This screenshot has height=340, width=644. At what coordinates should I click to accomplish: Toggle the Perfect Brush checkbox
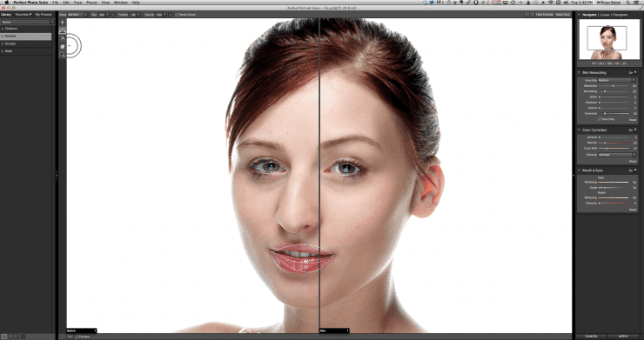click(x=177, y=15)
